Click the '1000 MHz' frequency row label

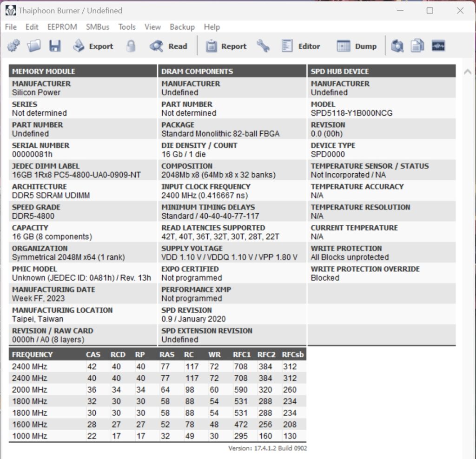point(29,436)
